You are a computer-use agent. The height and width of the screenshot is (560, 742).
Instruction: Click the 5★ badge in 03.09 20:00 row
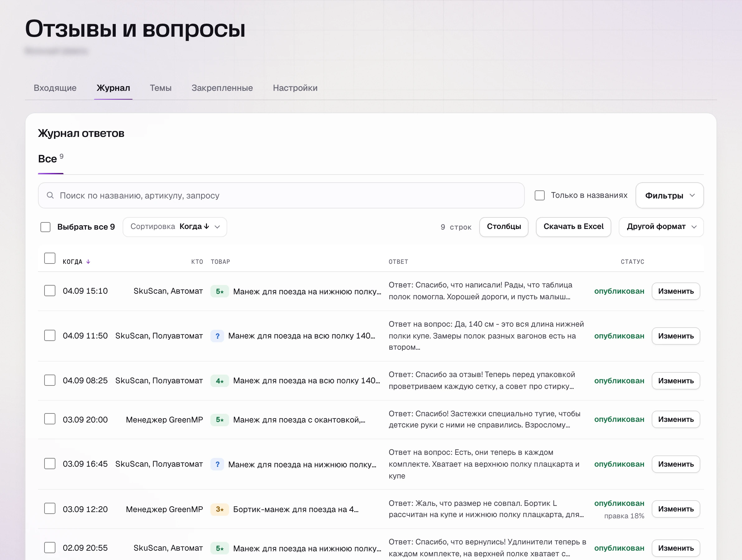(x=220, y=420)
